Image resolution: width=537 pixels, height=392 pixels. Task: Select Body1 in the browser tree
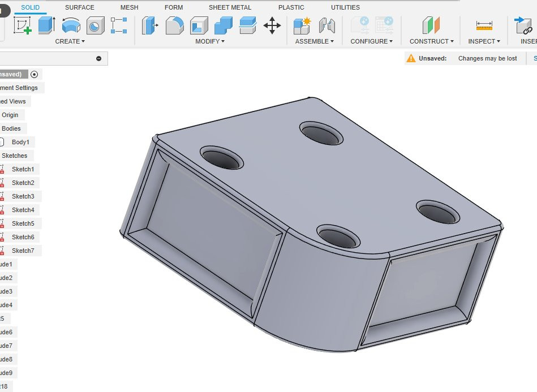click(20, 142)
